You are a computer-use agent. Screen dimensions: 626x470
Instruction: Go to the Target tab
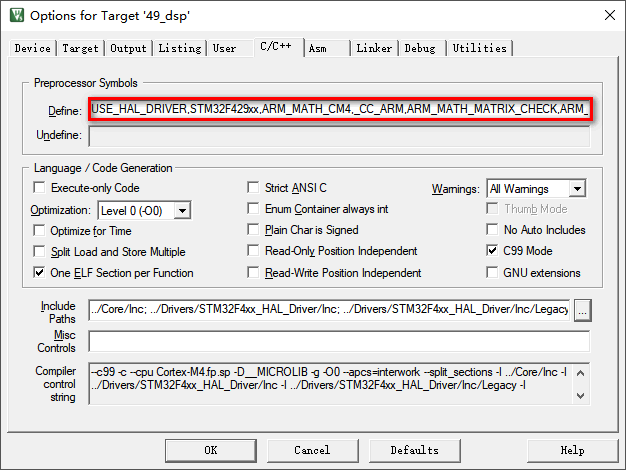[81, 48]
